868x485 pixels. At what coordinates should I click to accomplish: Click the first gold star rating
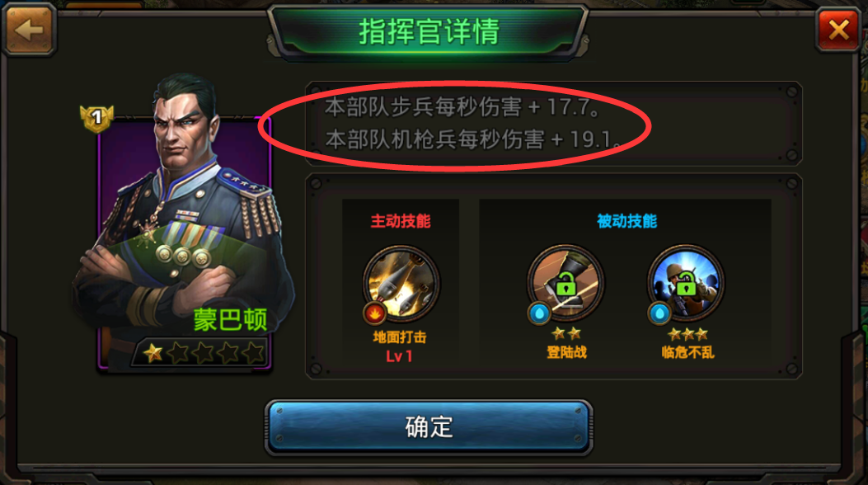152,353
